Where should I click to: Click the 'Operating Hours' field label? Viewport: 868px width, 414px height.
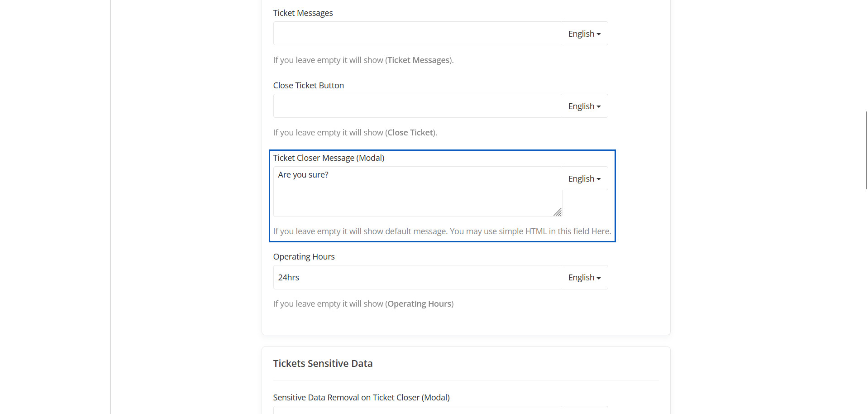304,257
